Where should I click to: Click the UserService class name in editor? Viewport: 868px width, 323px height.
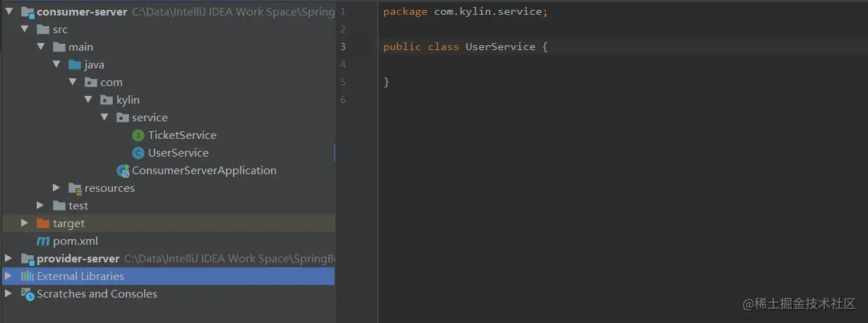(500, 47)
